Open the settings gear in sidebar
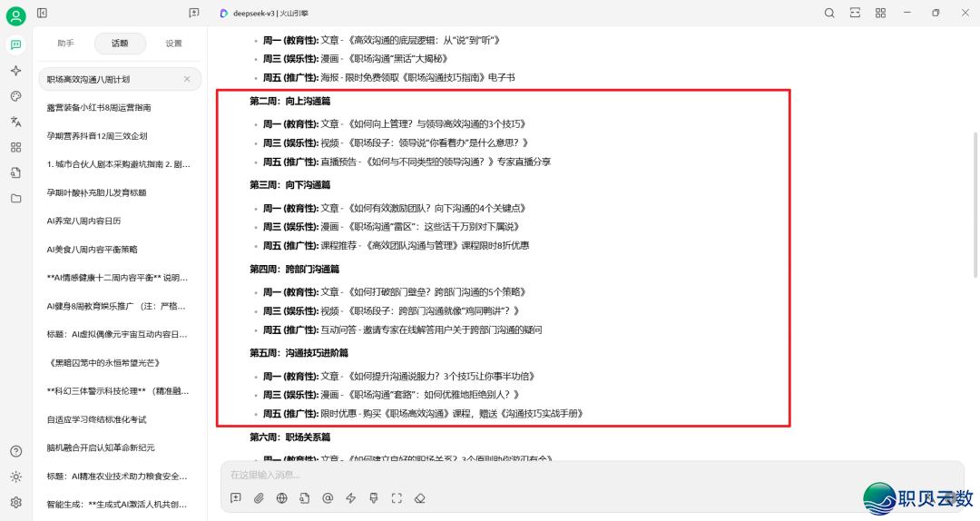The height and width of the screenshot is (521, 980). (x=15, y=502)
